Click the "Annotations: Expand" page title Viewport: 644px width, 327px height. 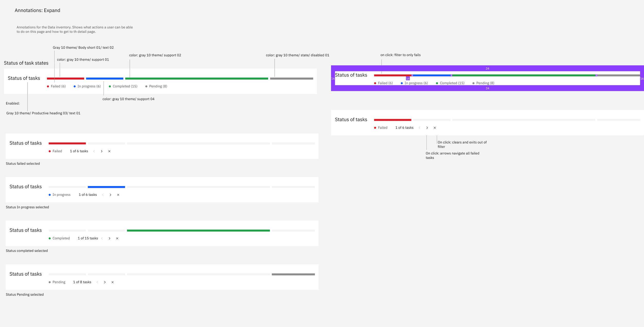[37, 10]
